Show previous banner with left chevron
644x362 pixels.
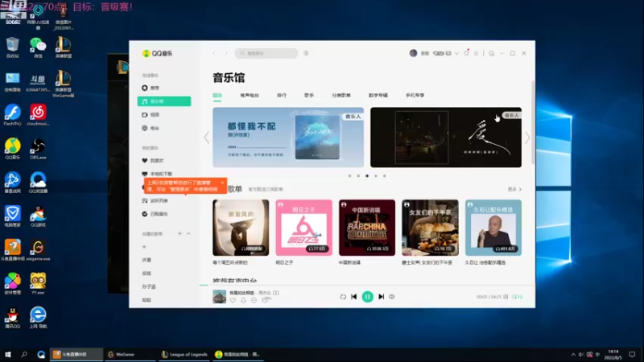[x=207, y=138]
